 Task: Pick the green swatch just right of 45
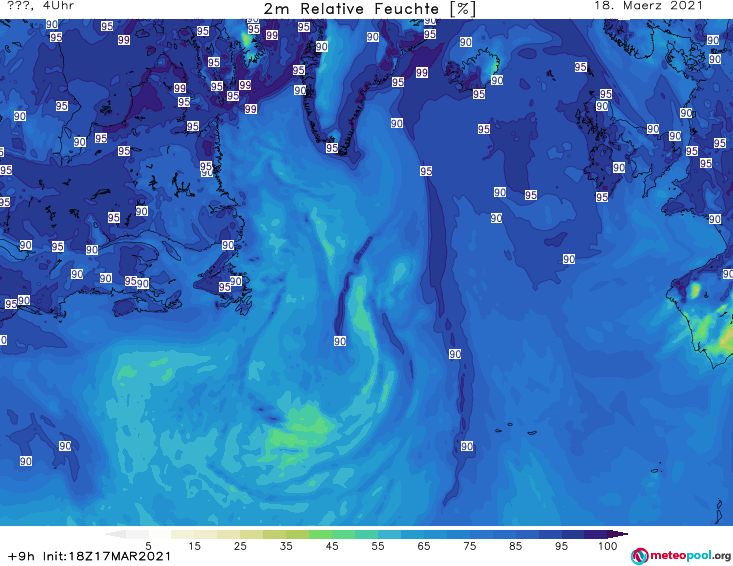(343, 534)
